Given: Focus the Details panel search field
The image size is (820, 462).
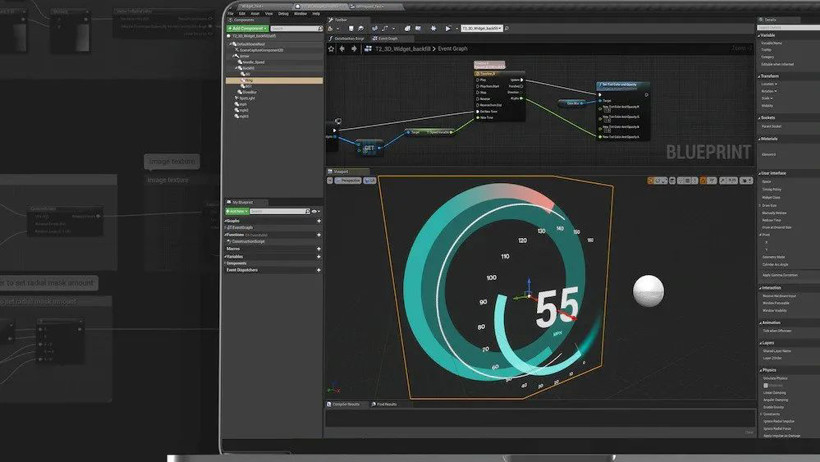Looking at the screenshot, I should 789,27.
